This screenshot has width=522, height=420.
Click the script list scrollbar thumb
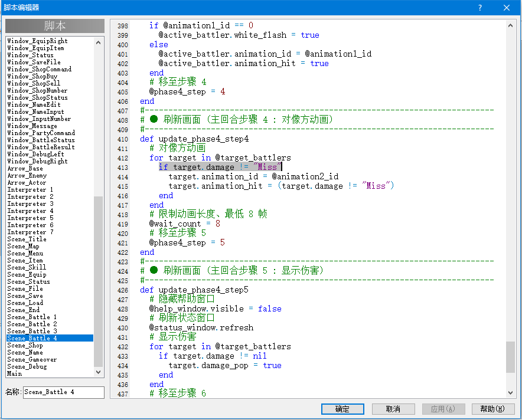(x=98, y=281)
